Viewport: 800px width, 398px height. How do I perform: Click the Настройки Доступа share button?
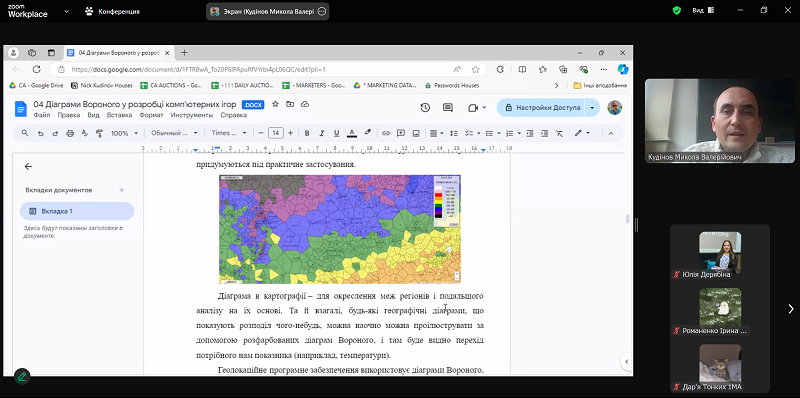[541, 108]
